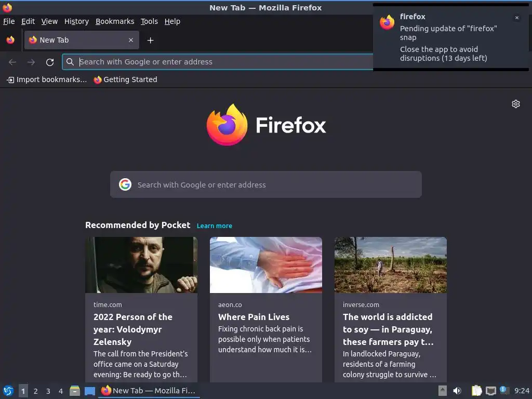Image resolution: width=532 pixels, height=399 pixels.
Task: Focus the page's central Google search field
Action: coord(266,184)
